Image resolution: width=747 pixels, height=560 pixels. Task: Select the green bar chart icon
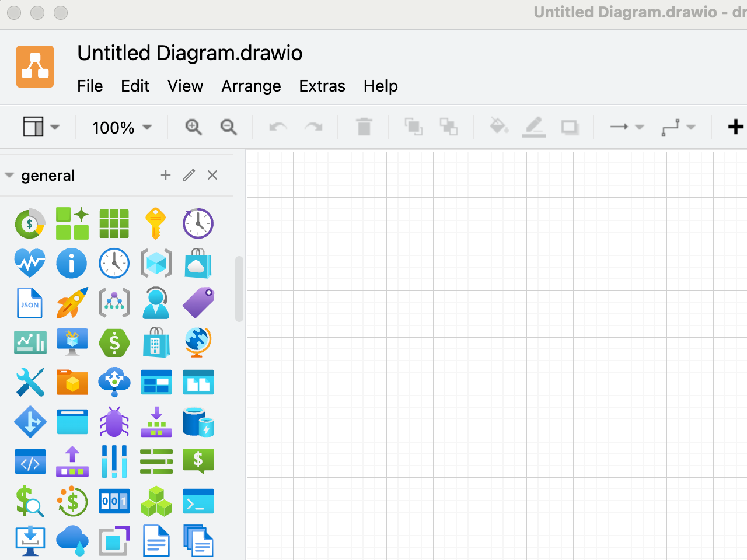coord(30,342)
